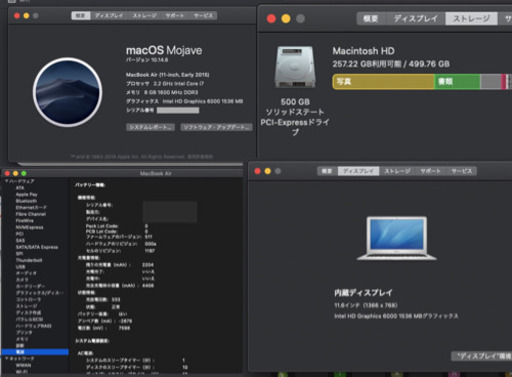Click the highlighted 電源 row in sidebar
Viewport: 512px width, 377px height.
tap(35, 352)
